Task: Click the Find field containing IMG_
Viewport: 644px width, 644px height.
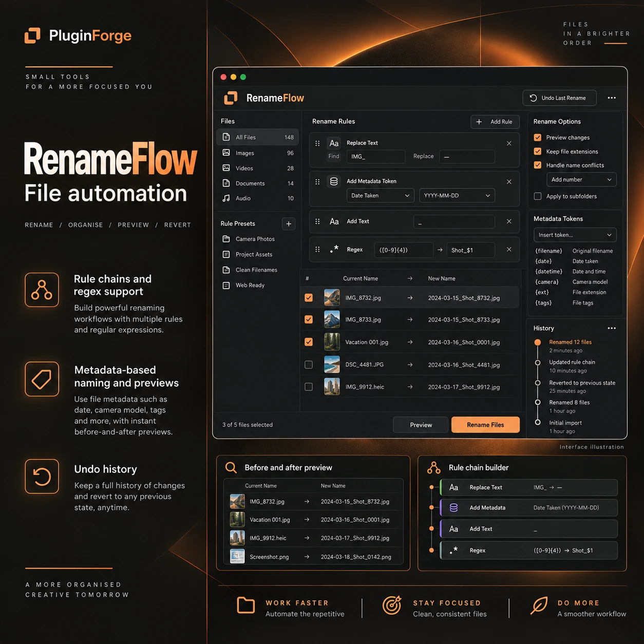Action: [376, 157]
